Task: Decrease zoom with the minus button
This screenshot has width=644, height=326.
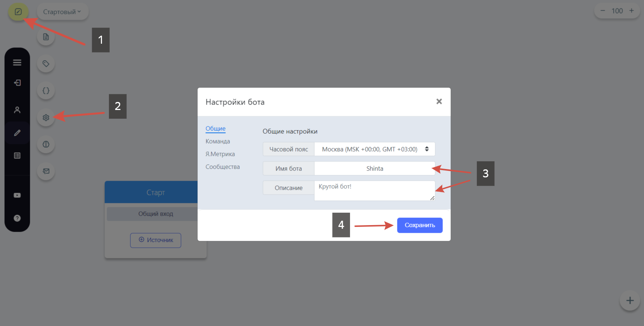Action: 603,11
